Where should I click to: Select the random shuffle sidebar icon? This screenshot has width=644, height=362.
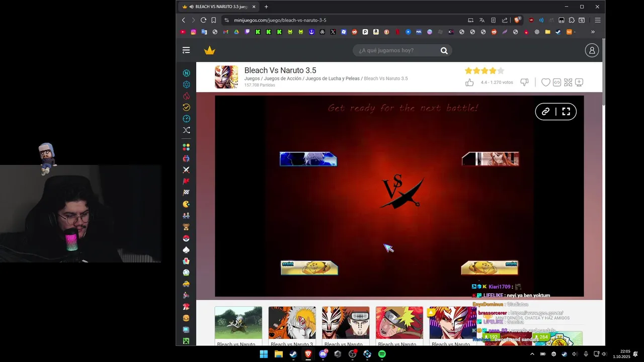(186, 130)
